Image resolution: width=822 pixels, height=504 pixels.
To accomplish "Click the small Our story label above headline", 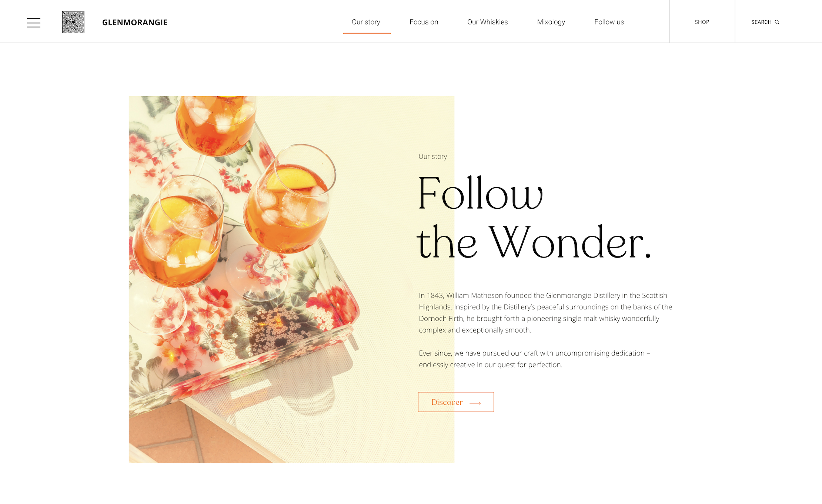I will pyautogui.click(x=432, y=157).
